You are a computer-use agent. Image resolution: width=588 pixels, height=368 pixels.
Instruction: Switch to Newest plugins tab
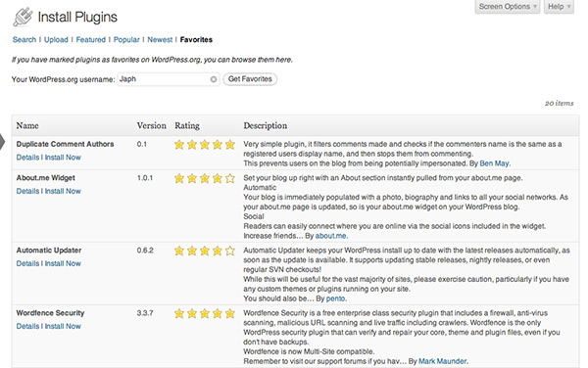coord(160,40)
